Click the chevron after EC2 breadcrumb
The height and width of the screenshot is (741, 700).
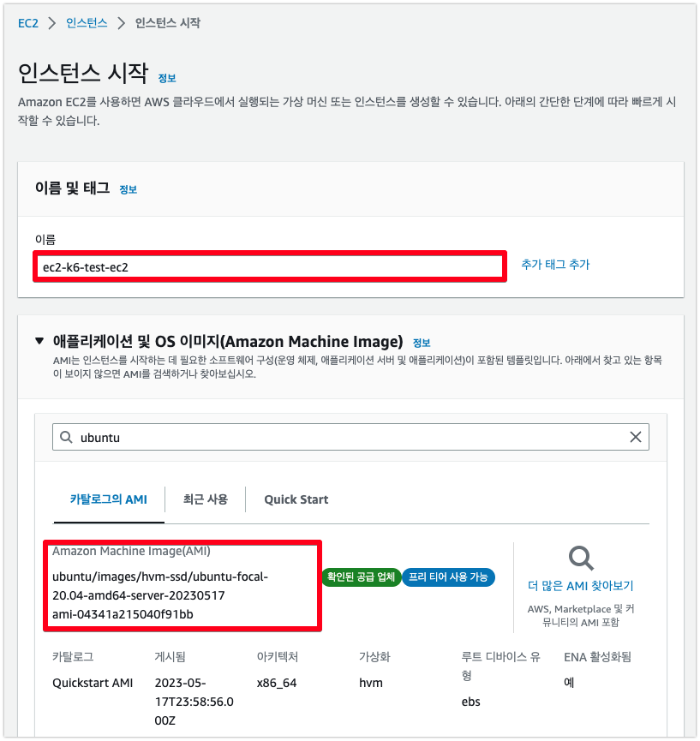52,23
